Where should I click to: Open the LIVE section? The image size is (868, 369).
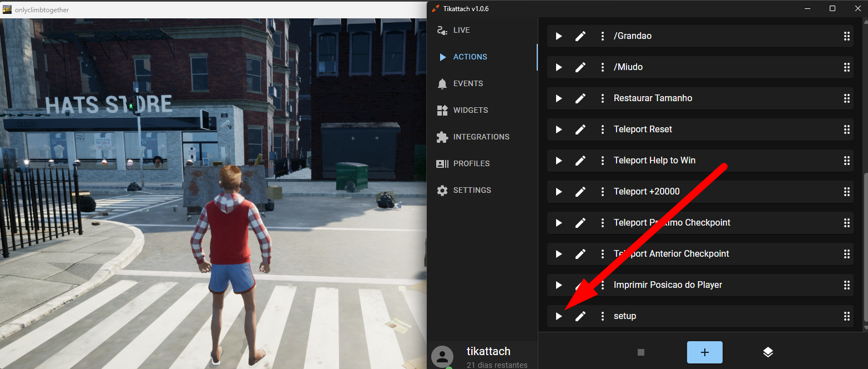[x=482, y=30]
